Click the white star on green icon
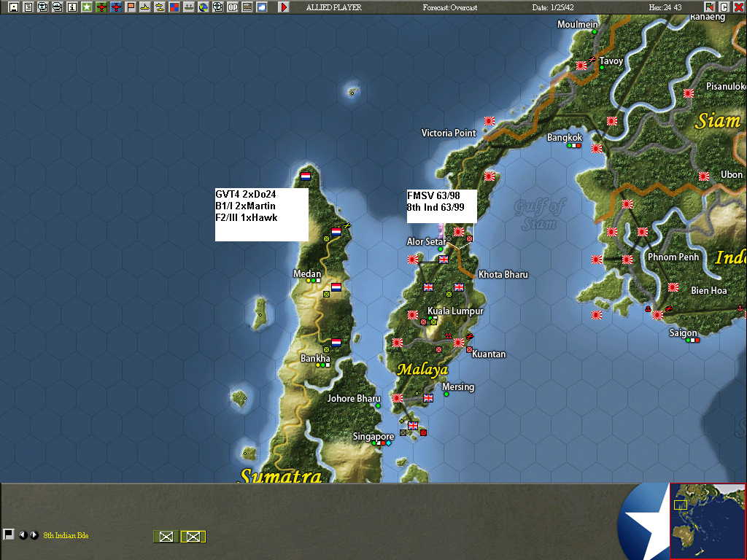The width and height of the screenshot is (747, 560). pyautogui.click(x=87, y=7)
